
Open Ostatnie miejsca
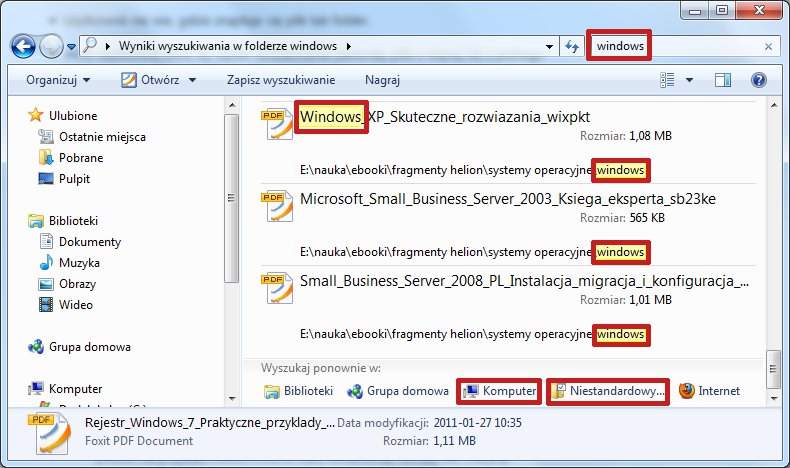pos(102,137)
